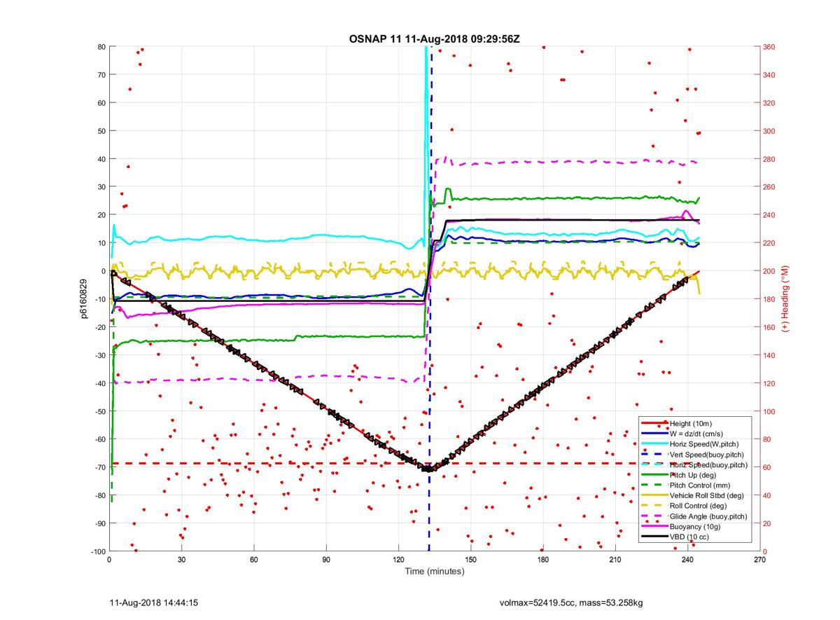Click the right axis tick label "260"
This screenshot has width=840, height=620.
click(769, 187)
